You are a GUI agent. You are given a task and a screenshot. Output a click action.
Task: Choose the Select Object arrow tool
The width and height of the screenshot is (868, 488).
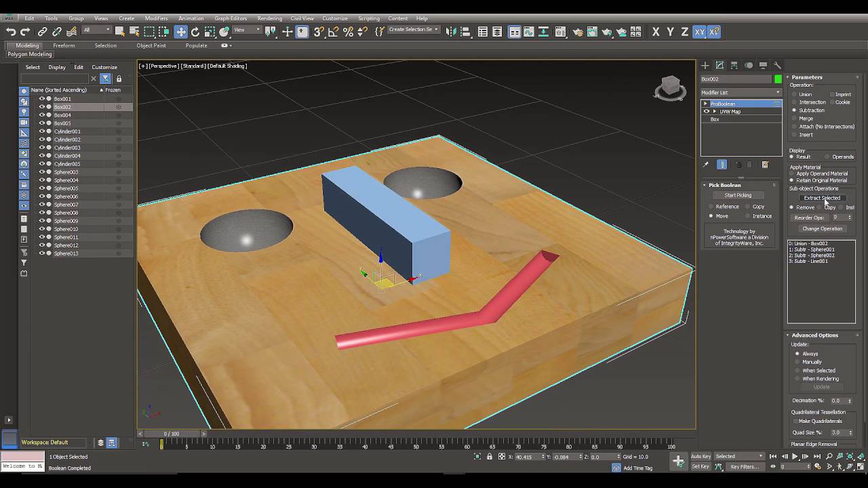point(119,32)
